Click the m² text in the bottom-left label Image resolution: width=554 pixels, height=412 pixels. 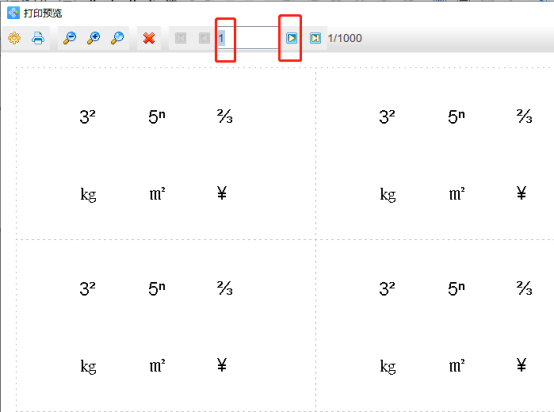pyautogui.click(x=157, y=366)
